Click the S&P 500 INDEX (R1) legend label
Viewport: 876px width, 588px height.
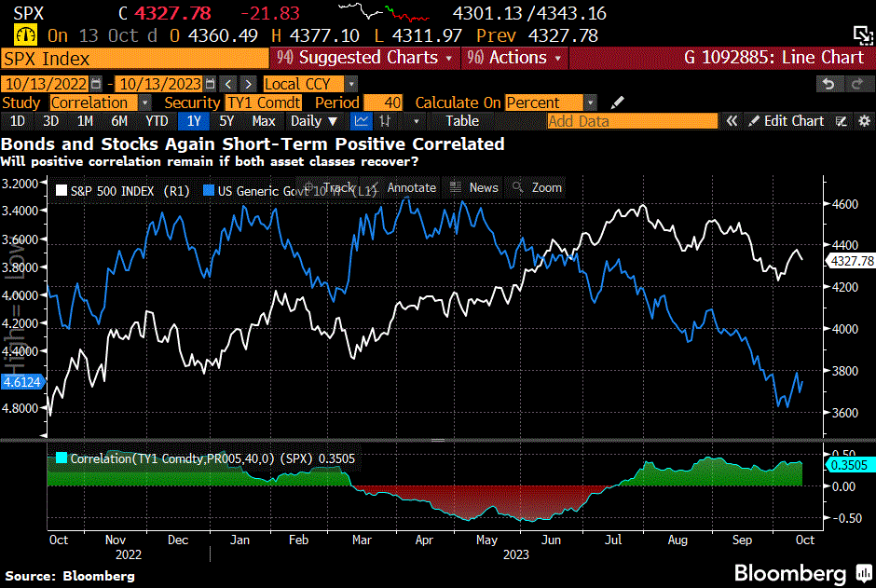click(130, 191)
